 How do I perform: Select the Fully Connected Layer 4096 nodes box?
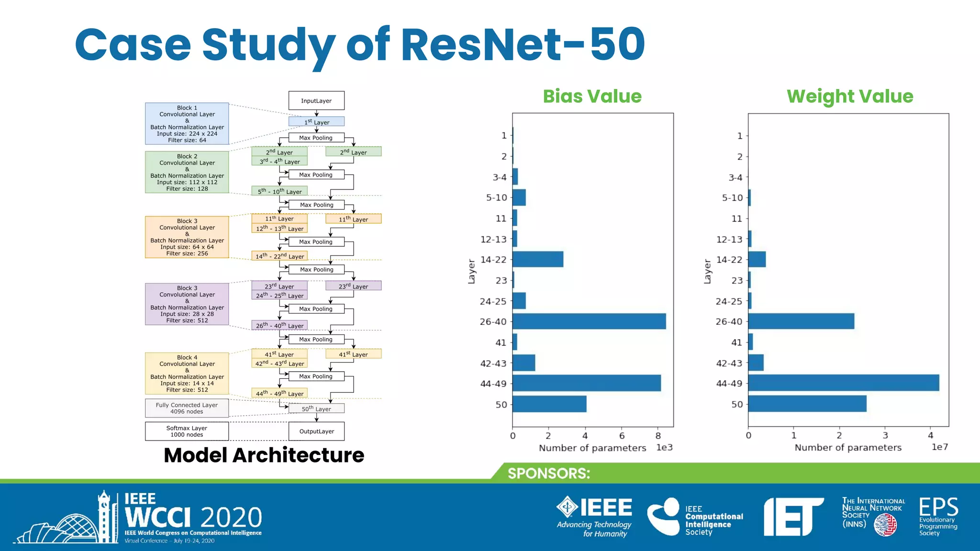coord(187,408)
